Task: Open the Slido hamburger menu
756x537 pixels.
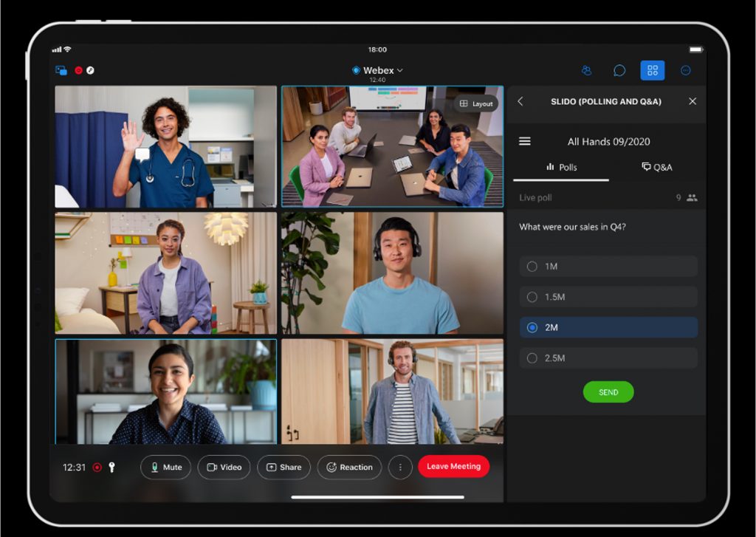Action: [525, 142]
